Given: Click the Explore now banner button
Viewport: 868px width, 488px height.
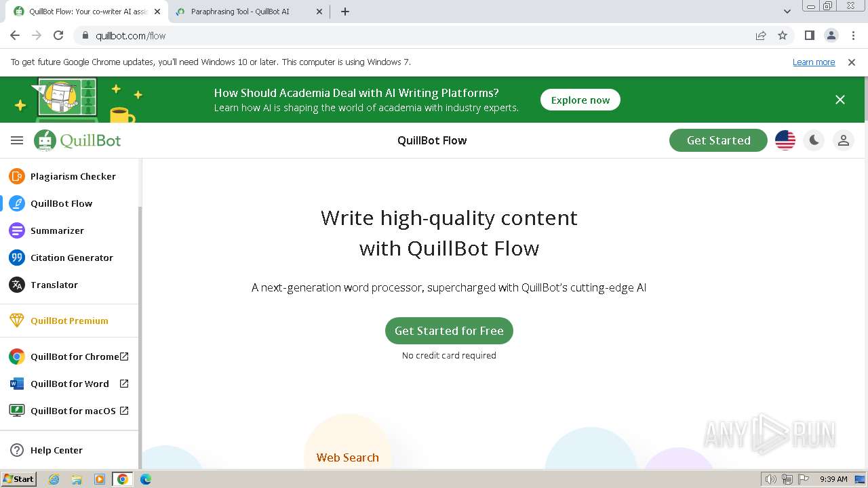Looking at the screenshot, I should [580, 100].
